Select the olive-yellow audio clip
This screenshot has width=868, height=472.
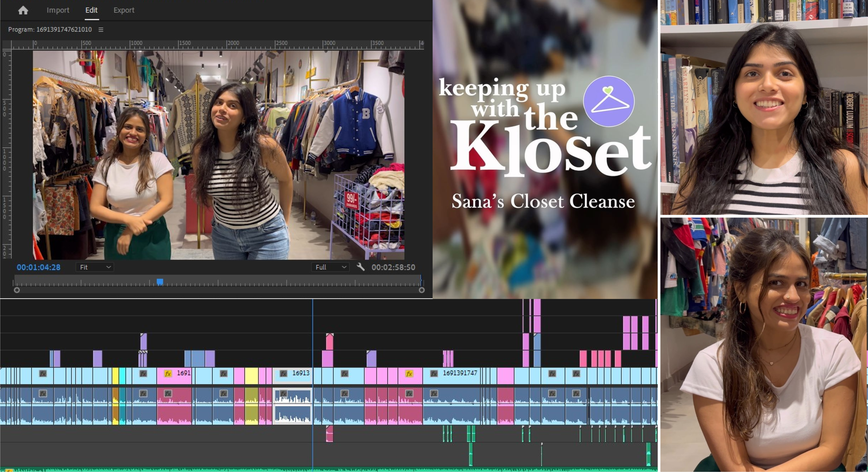coord(251,406)
